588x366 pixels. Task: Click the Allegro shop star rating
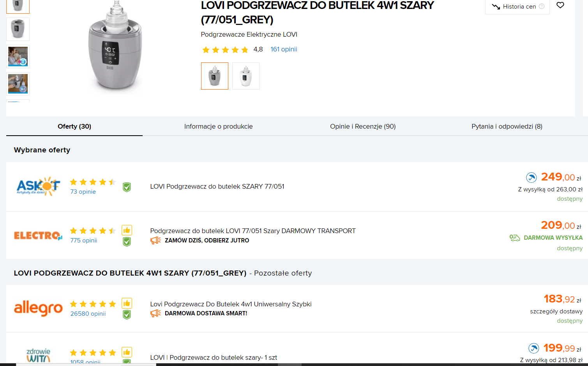click(93, 304)
